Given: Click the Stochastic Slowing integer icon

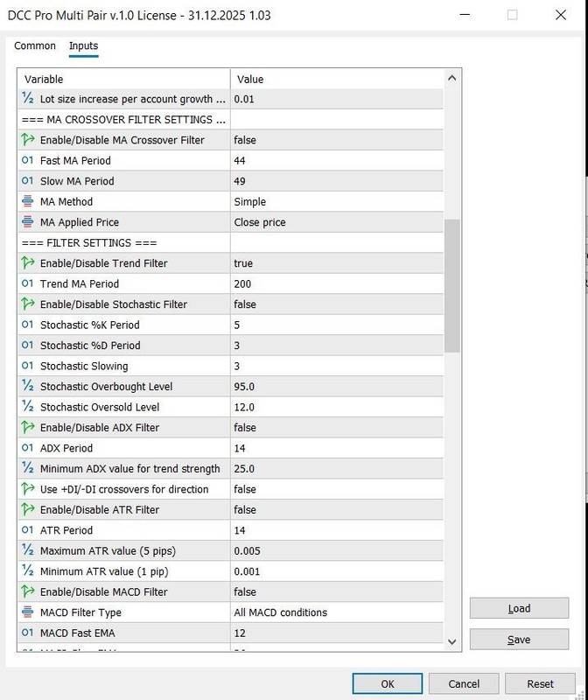Looking at the screenshot, I should pos(28,366).
